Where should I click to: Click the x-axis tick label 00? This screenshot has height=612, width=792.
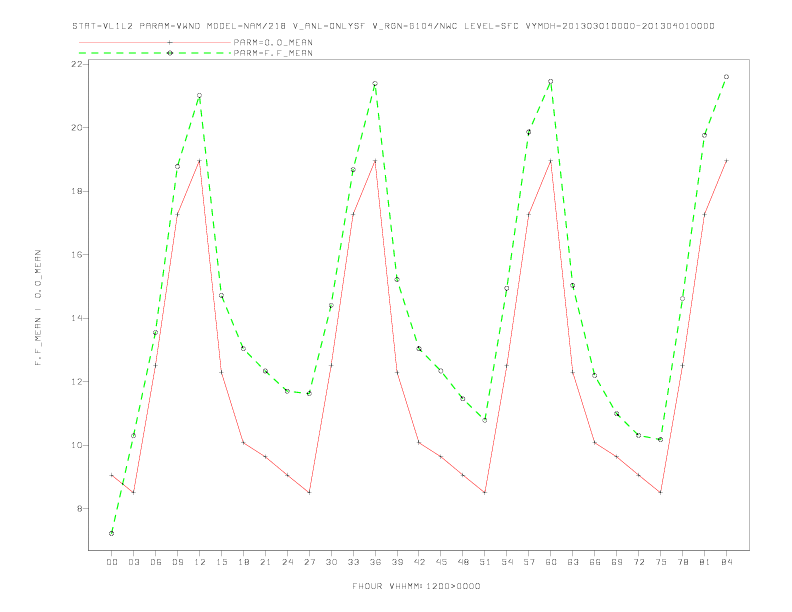point(112,562)
